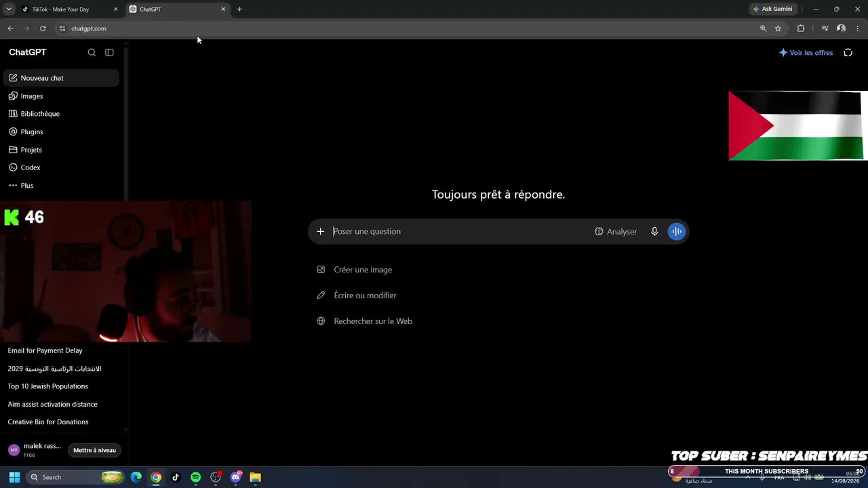This screenshot has height=488, width=868.
Task: Click 'Voir les offres' link
Action: point(806,52)
